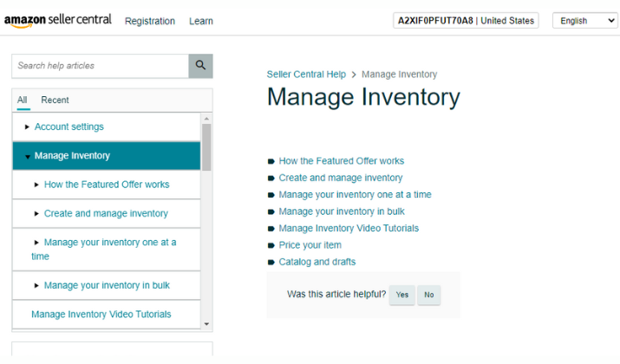Focus the Search help articles field
Viewport: 620px width, 364px height.
[101, 66]
